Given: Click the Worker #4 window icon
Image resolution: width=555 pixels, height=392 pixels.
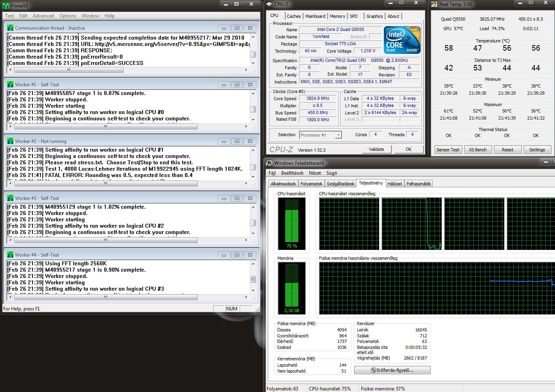Looking at the screenshot, I should tap(10, 255).
